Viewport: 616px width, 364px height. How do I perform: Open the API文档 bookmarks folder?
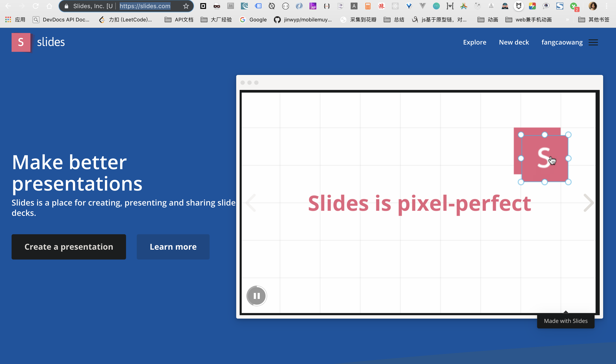pos(179,20)
